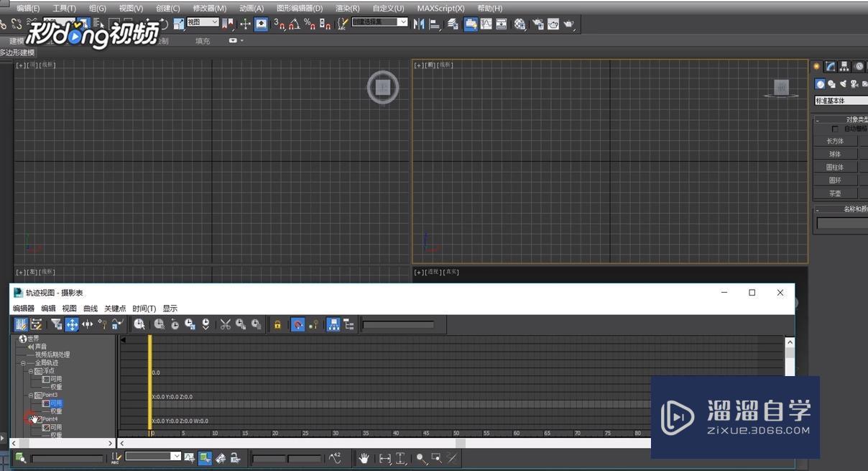Select the Edit Keys mode icon

tap(21, 325)
